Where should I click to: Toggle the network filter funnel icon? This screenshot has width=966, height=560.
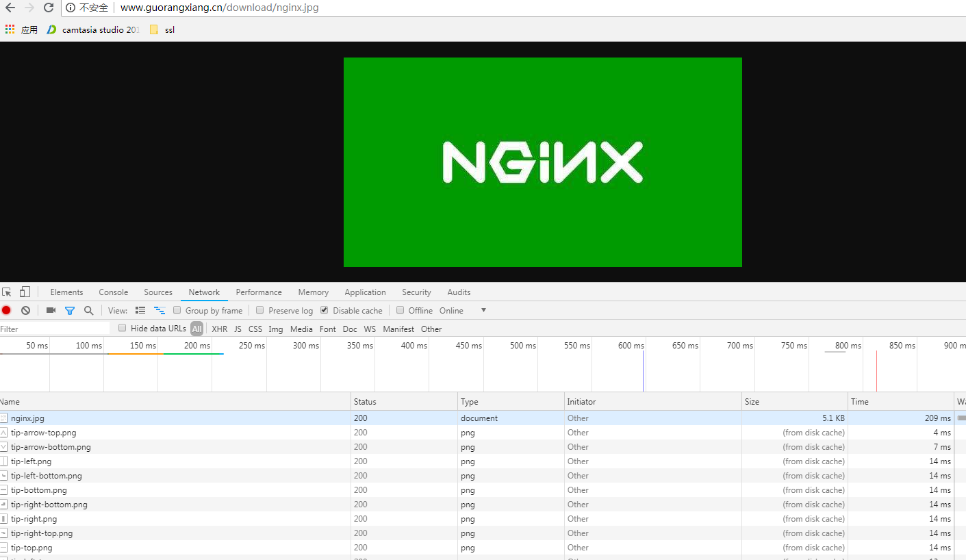click(70, 310)
